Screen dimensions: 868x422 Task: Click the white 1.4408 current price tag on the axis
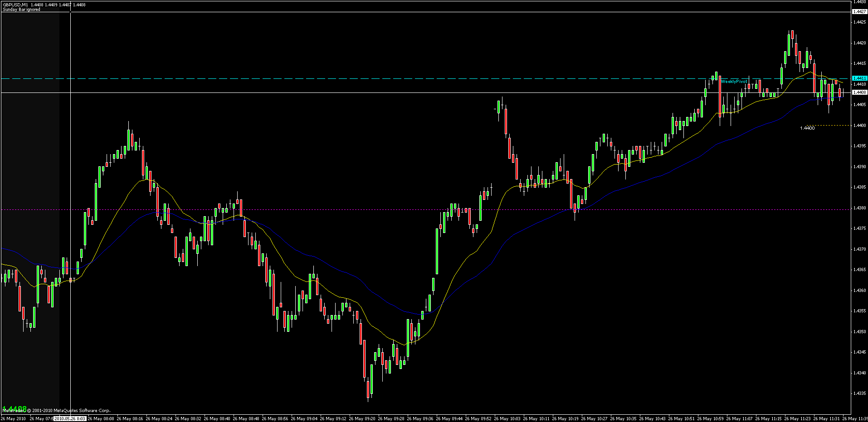click(860, 92)
